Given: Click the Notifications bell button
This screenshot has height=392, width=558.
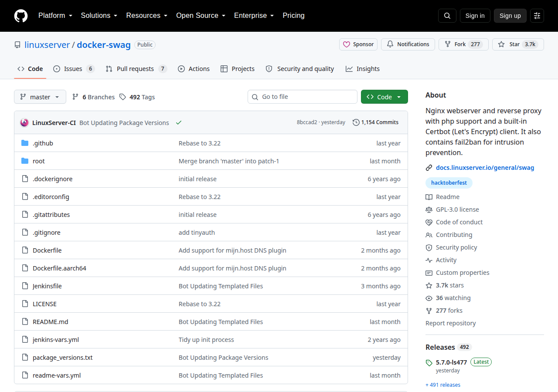Looking at the screenshot, I should pos(408,44).
